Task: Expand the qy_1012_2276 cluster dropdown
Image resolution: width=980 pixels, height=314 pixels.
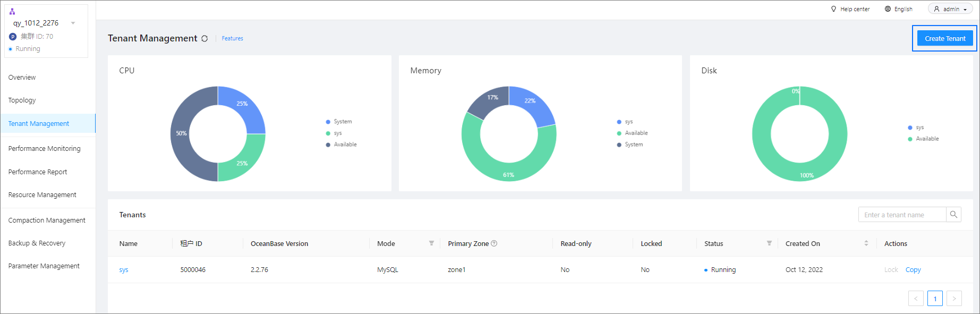Action: (x=73, y=23)
